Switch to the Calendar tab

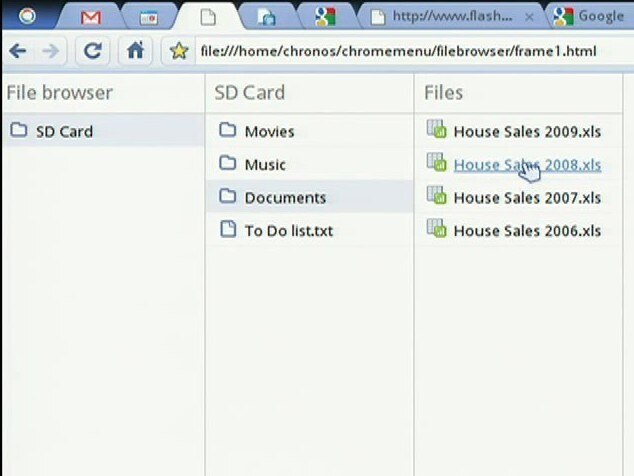tap(149, 18)
